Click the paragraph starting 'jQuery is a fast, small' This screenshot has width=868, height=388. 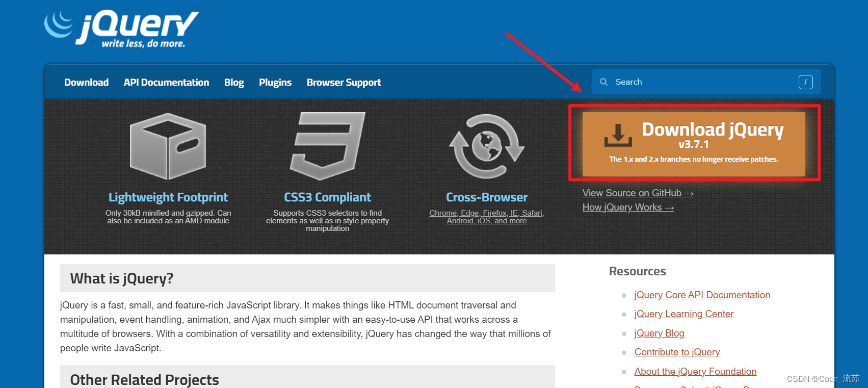(306, 327)
